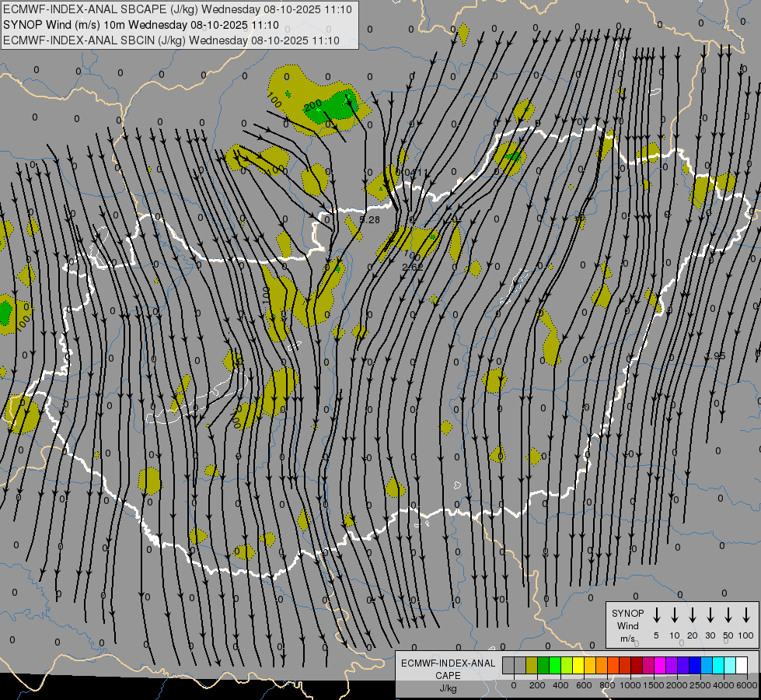
Task: Click the 100 m/s wind legend arrow
Action: click(x=747, y=615)
